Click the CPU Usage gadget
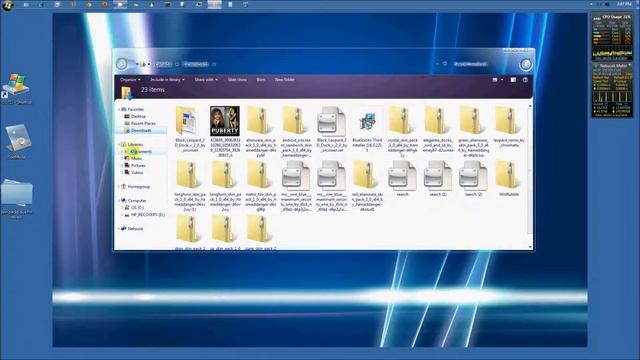The image size is (640, 360). 612,36
